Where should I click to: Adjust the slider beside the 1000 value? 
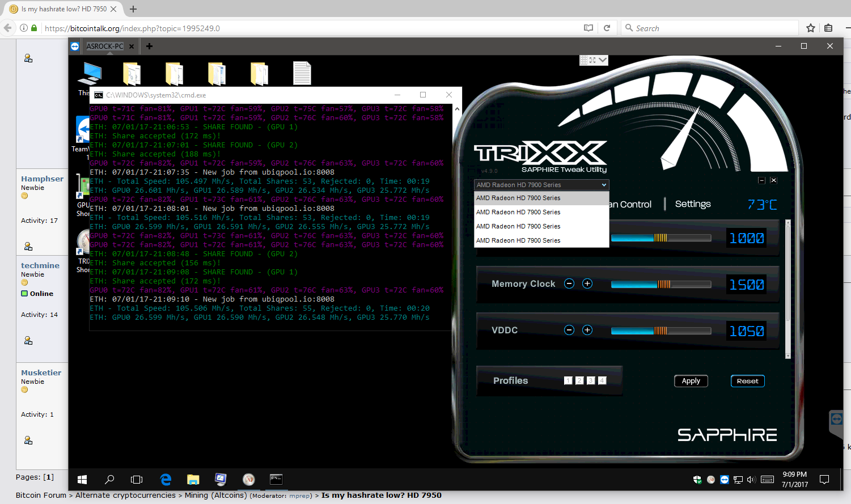661,238
